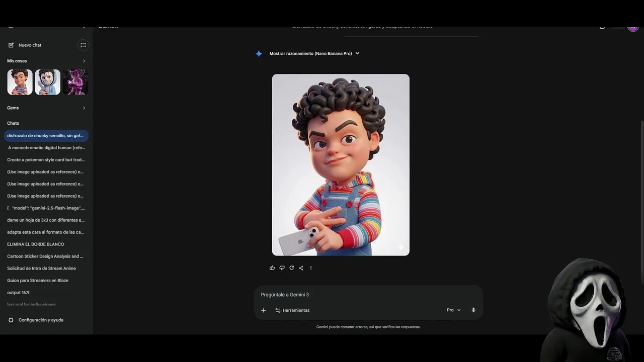Activate the microphone voice input
644x362 pixels.
click(473, 310)
